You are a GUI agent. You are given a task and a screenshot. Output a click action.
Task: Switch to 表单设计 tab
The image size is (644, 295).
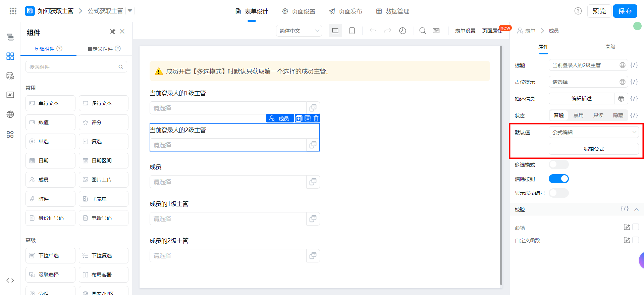[x=252, y=11]
